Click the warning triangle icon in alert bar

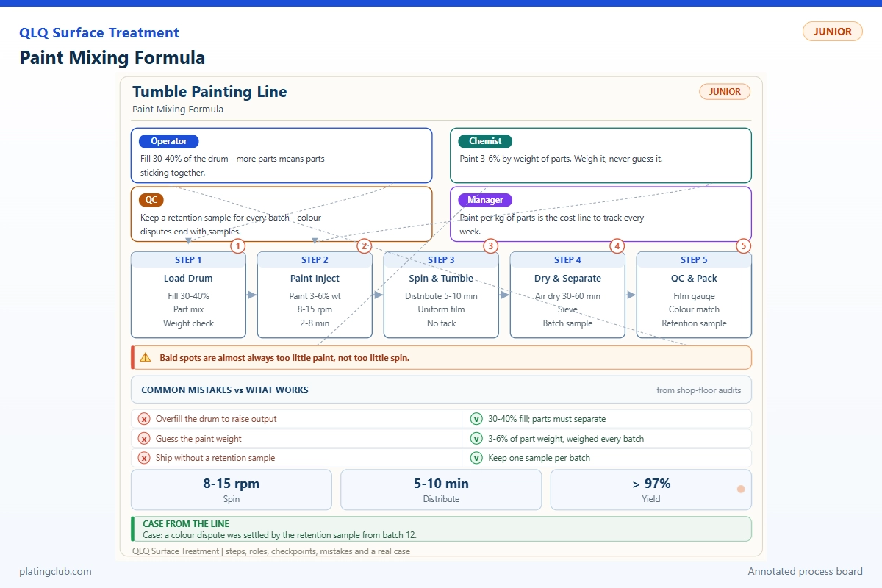(146, 358)
